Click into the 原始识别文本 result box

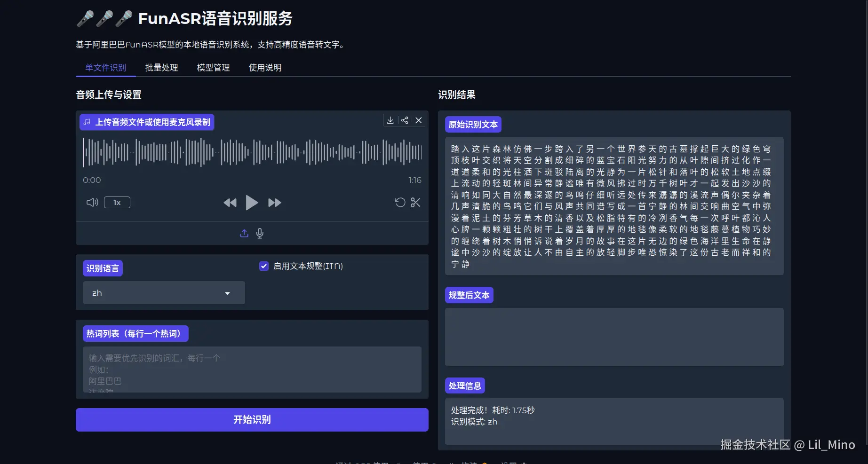[x=614, y=206]
